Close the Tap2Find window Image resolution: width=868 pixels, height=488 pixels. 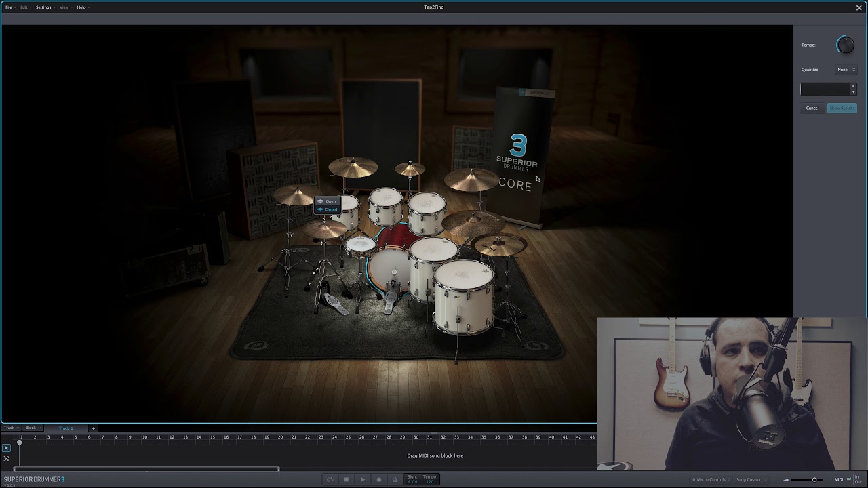point(859,7)
